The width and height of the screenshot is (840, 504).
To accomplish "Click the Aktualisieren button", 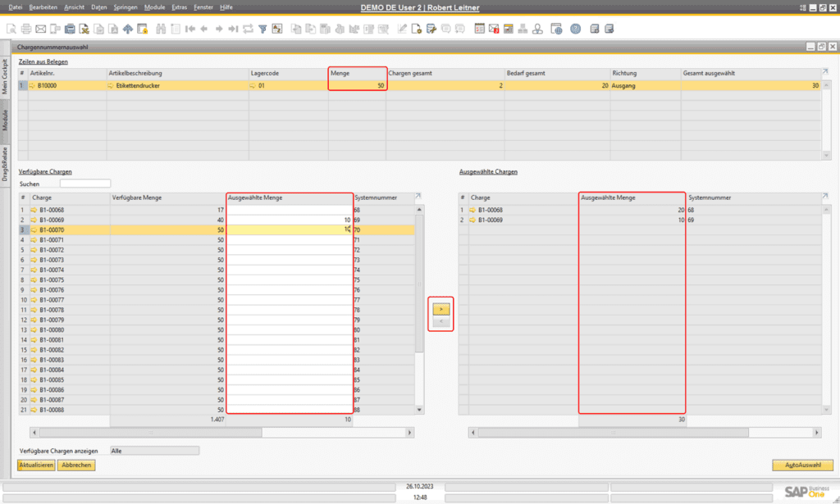I will coord(36,465).
